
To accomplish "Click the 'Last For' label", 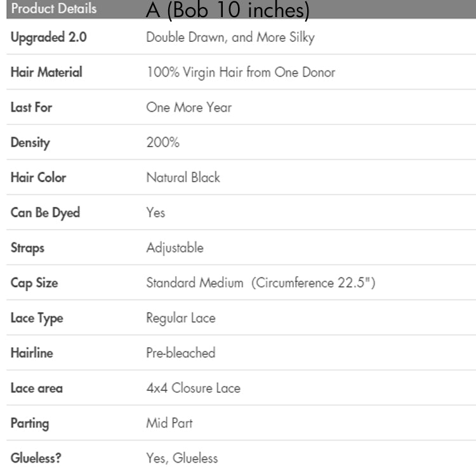I will point(31,107).
